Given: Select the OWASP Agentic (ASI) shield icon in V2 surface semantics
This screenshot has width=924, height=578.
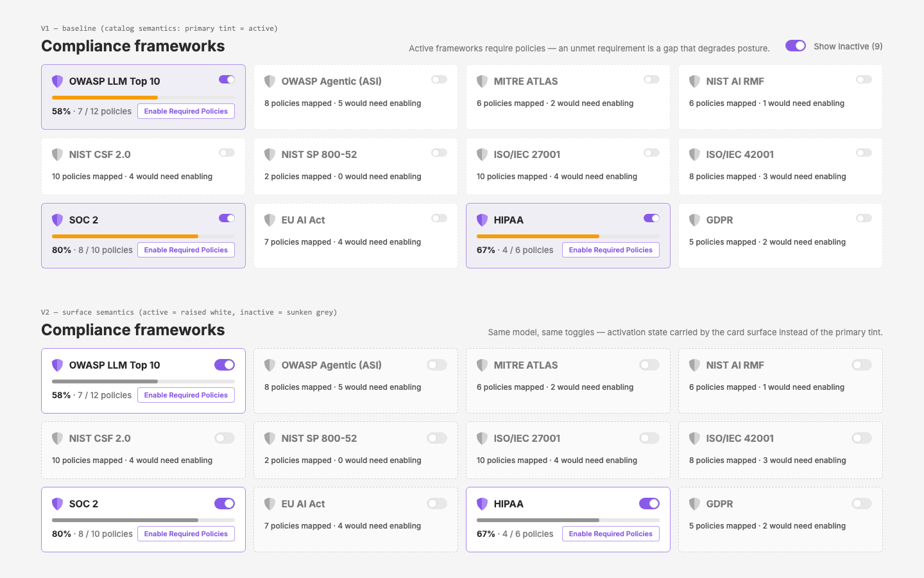Looking at the screenshot, I should pos(269,365).
